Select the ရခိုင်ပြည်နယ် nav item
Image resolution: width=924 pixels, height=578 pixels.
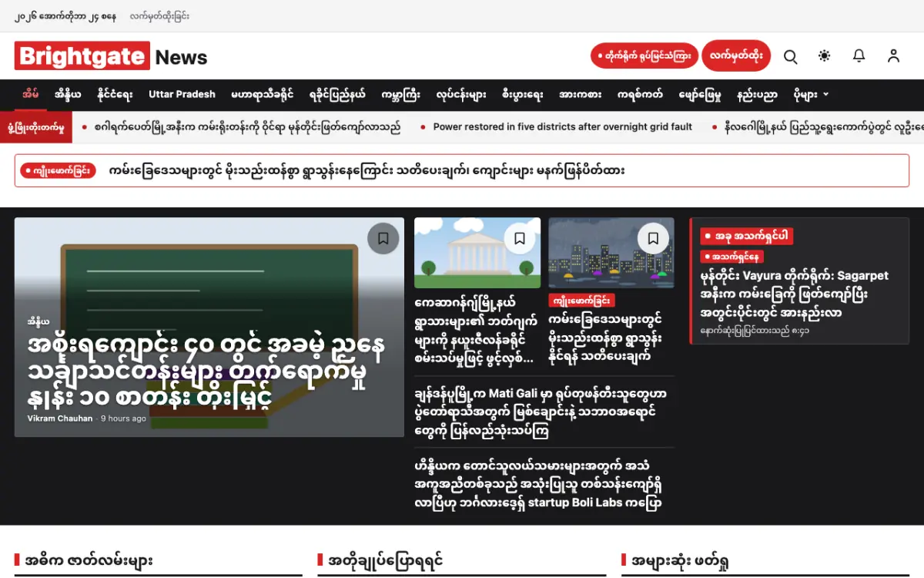click(x=337, y=95)
